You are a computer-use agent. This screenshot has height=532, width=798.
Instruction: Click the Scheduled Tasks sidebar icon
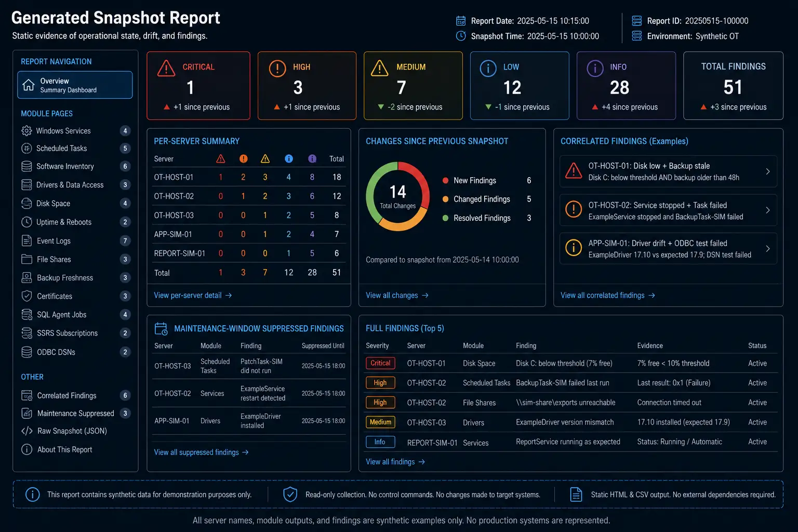tap(26, 149)
